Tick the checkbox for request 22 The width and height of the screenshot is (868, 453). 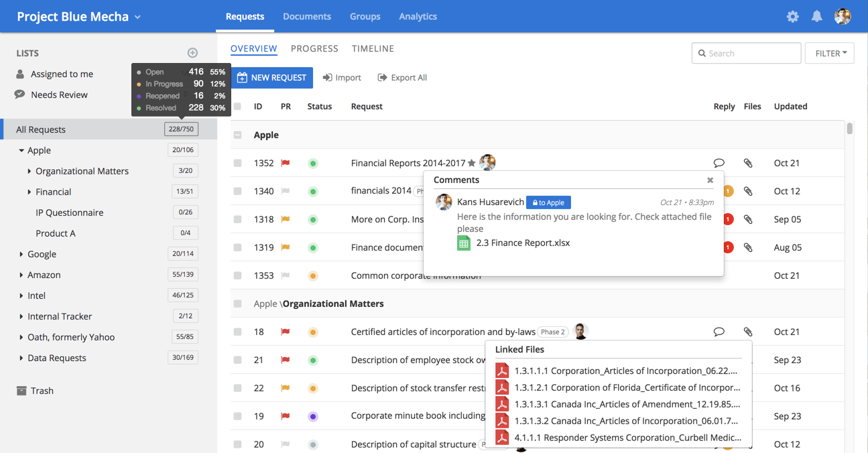(238, 388)
